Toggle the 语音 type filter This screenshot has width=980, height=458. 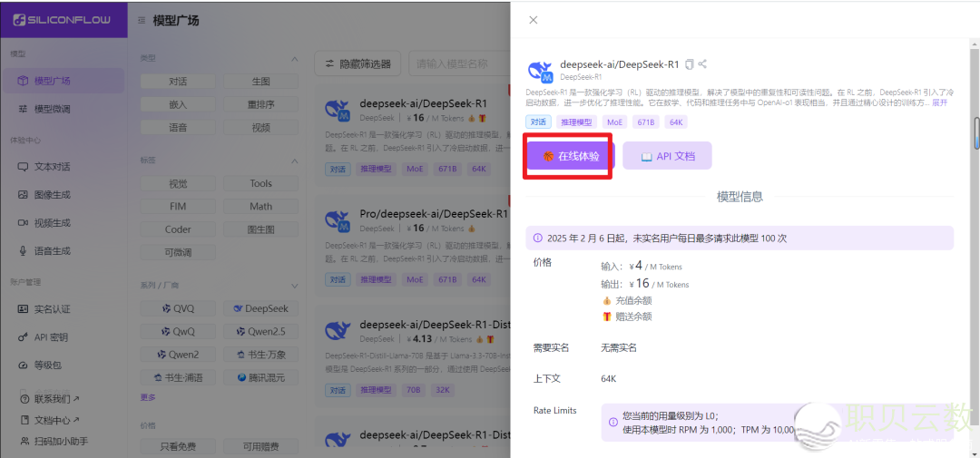coord(178,128)
